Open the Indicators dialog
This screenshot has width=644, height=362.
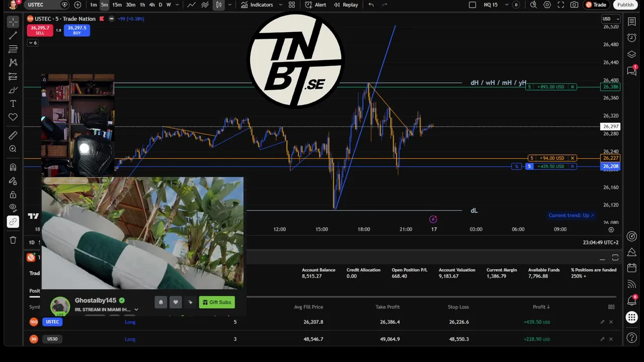257,5
